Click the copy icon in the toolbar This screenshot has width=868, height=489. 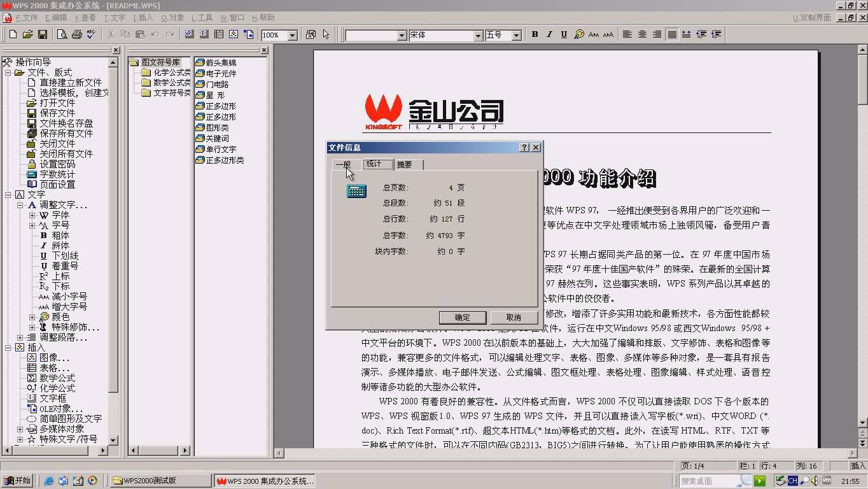coord(125,34)
